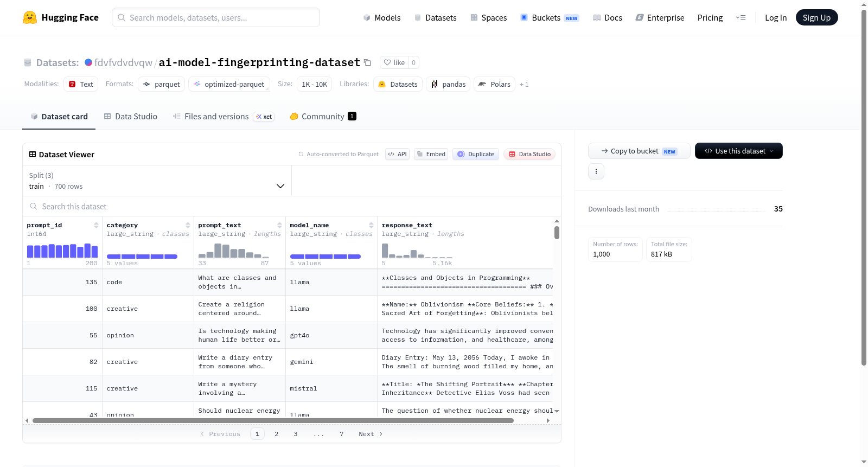Click the mistral model_name cell

pos(331,388)
